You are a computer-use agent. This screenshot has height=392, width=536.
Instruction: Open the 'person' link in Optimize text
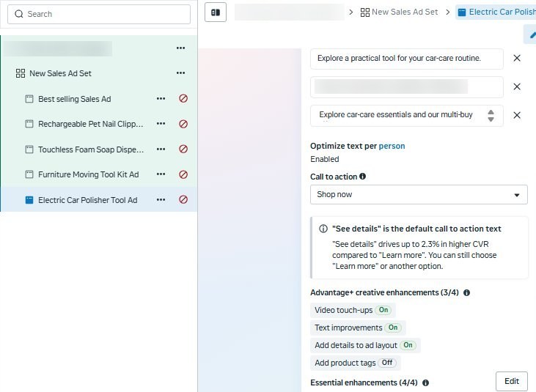[392, 146]
